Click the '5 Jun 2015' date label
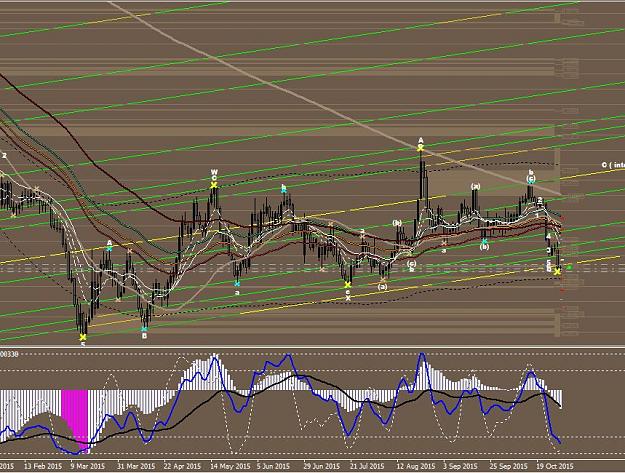The image size is (625, 473). tap(273, 466)
